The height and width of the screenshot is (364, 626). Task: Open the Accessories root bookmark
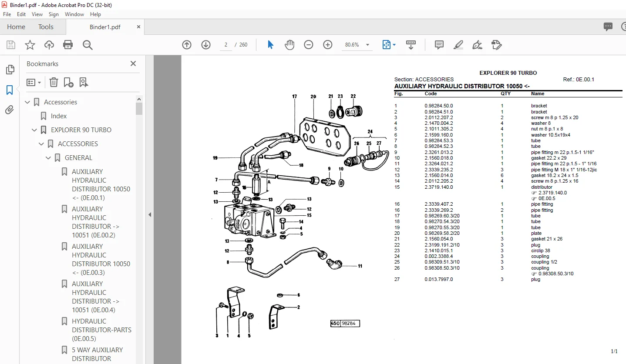pos(61,102)
